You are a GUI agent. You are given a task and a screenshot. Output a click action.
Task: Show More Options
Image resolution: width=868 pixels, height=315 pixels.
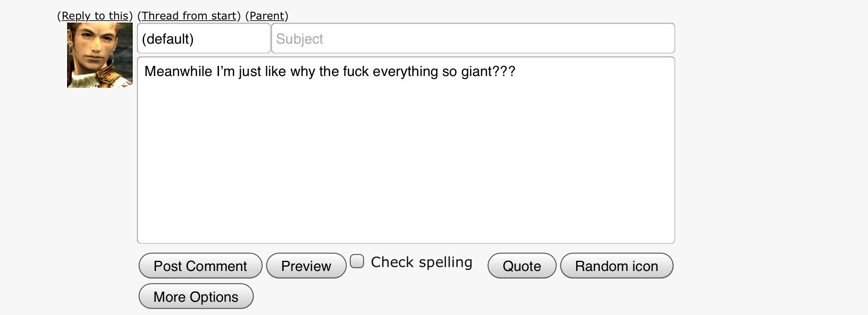[x=196, y=296]
